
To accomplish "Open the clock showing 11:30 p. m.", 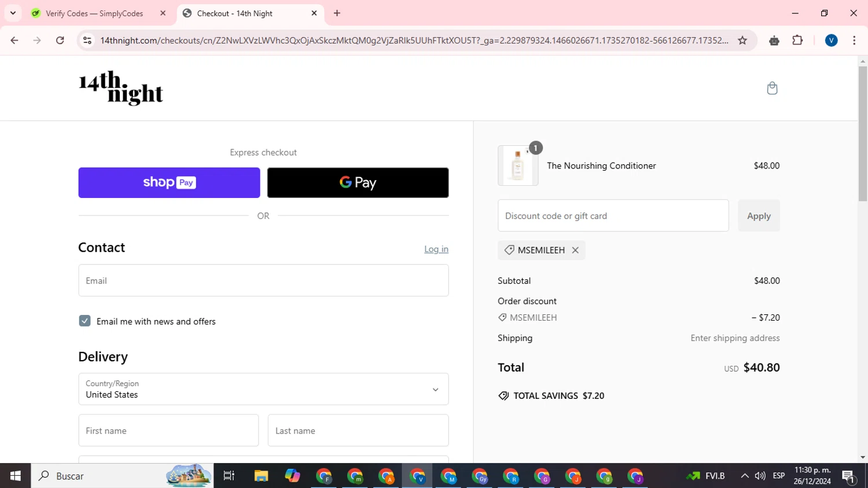I will [x=812, y=476].
